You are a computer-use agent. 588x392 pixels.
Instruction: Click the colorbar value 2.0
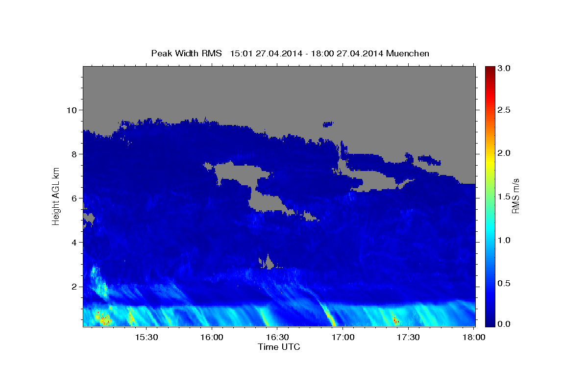[505, 153]
